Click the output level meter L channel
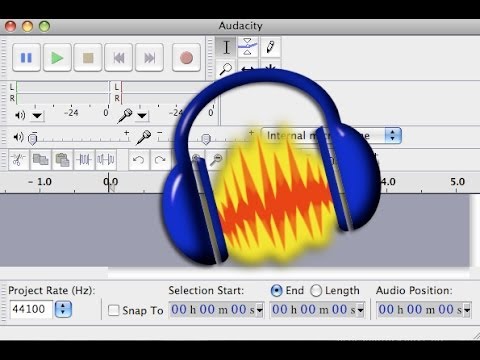This screenshot has height=360, width=480. tap(62, 87)
